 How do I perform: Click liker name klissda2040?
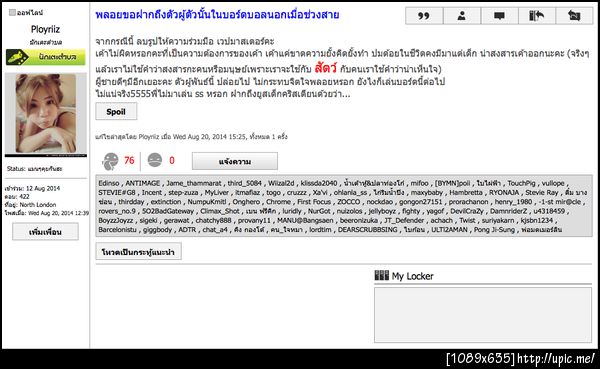point(319,183)
